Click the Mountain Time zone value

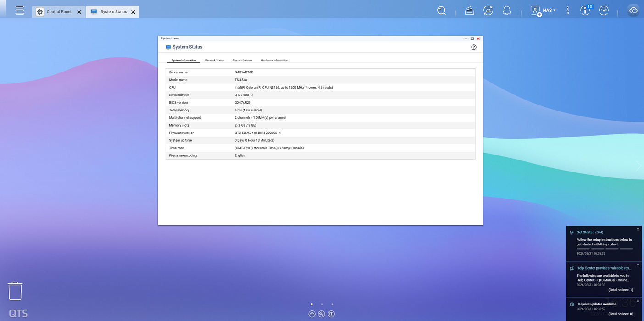point(269,148)
